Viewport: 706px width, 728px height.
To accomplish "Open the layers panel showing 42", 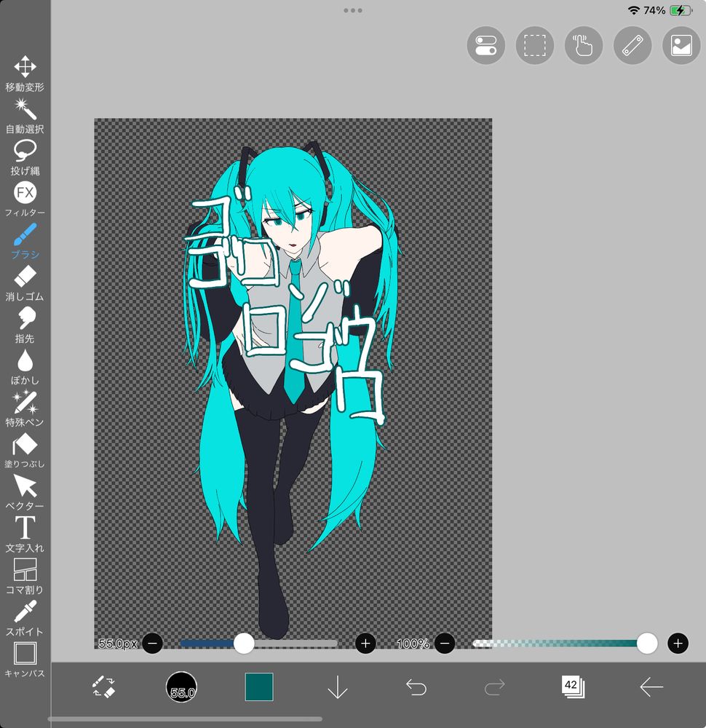I will click(x=573, y=687).
